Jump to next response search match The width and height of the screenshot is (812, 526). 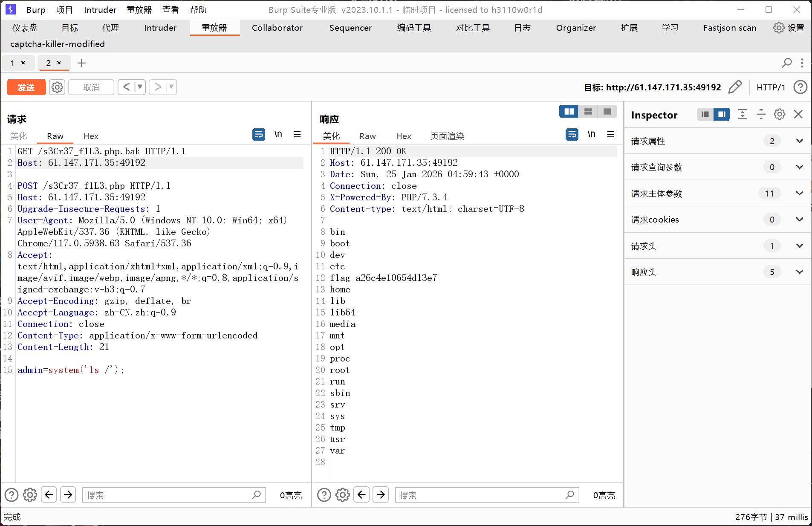(x=381, y=495)
